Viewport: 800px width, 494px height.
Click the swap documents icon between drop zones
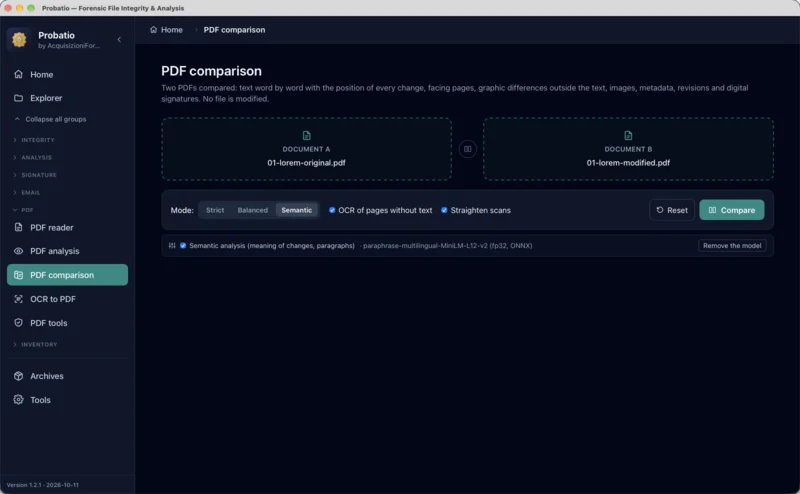point(467,149)
